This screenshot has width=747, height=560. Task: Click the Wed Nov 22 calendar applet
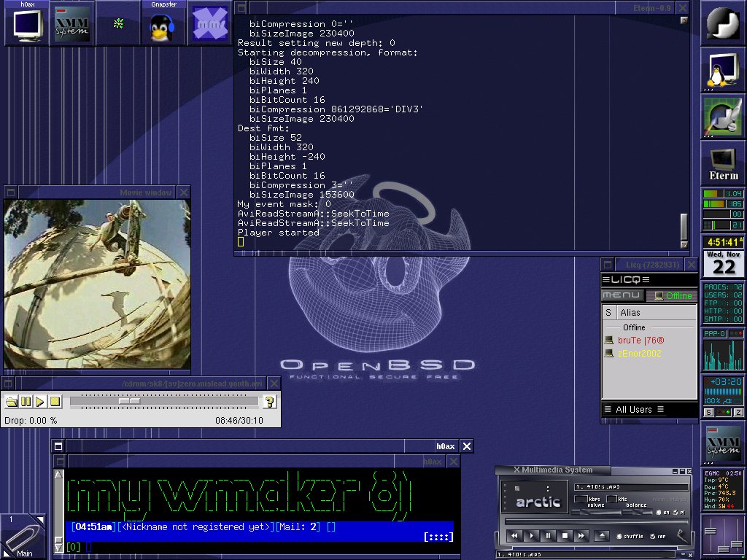click(x=723, y=263)
